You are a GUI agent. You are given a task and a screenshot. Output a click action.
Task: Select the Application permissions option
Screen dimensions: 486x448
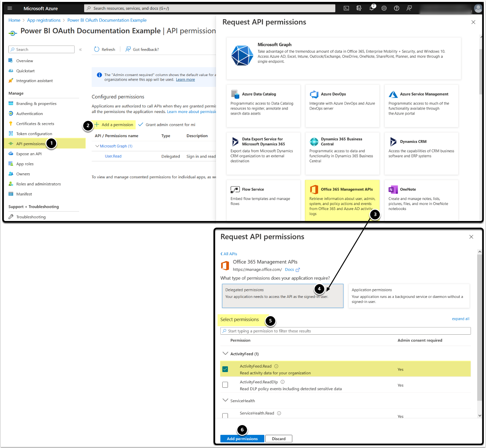pyautogui.click(x=409, y=296)
